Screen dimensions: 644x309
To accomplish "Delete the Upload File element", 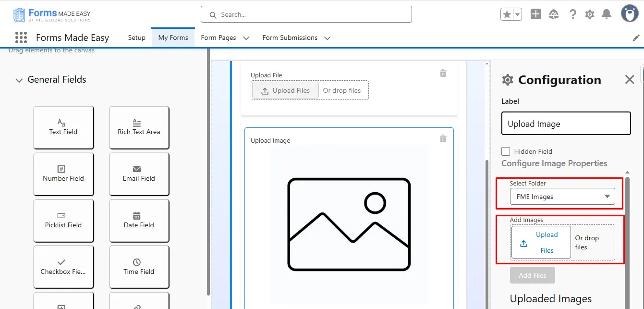I will click(x=443, y=73).
